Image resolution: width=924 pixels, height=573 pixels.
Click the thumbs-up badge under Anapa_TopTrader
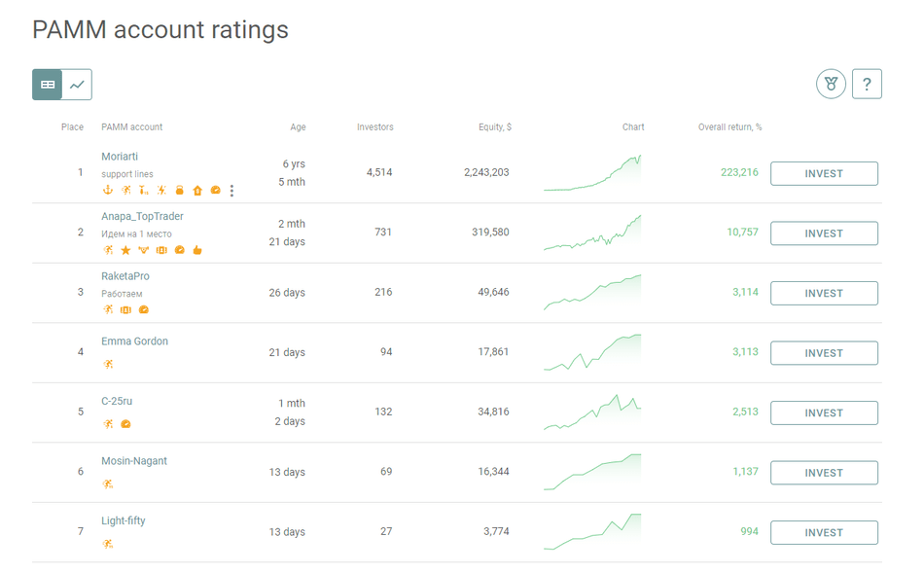pyautogui.click(x=197, y=250)
